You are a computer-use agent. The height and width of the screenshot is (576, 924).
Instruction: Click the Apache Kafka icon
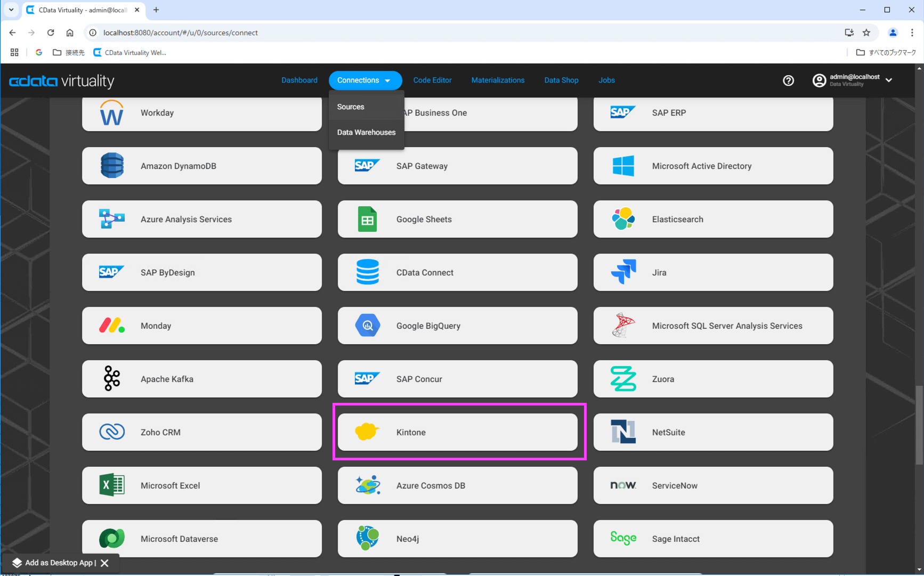coord(112,378)
